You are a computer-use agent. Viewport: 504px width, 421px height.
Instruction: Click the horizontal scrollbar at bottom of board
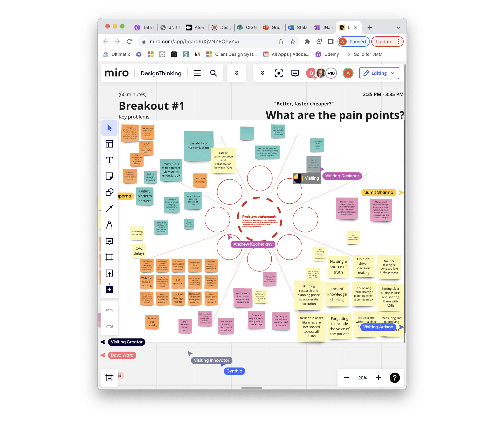click(251, 388)
